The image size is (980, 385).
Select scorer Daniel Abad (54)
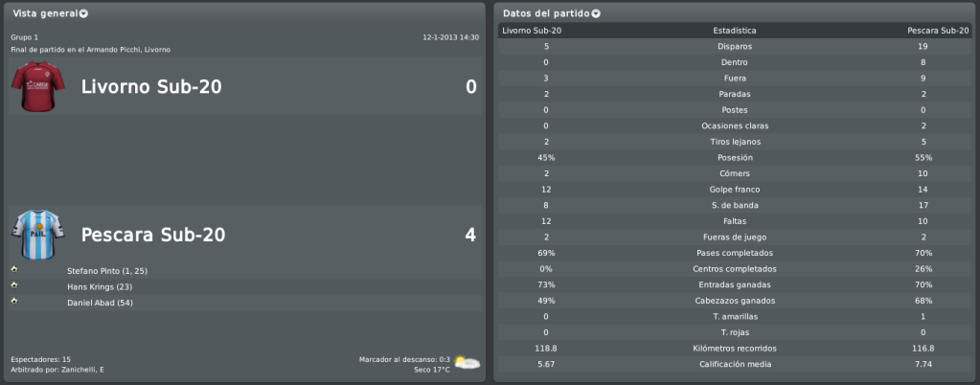pyautogui.click(x=100, y=303)
